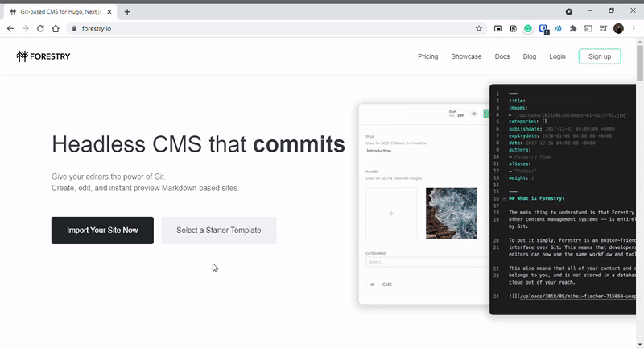The width and height of the screenshot is (644, 349).
Task: Toggle the Draft on/off switch in preview
Action: [x=456, y=115]
